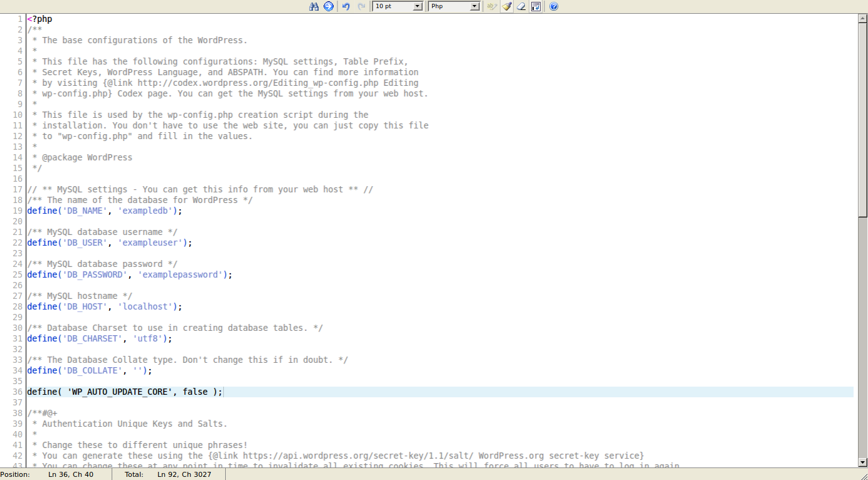Open the 10 pt font size dropdown
The image size is (868, 480).
point(398,6)
